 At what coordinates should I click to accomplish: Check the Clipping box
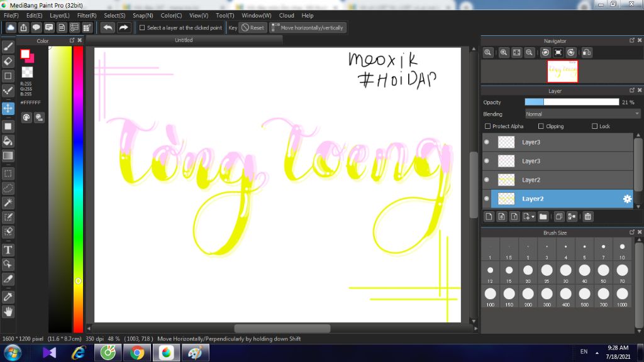pos(541,126)
